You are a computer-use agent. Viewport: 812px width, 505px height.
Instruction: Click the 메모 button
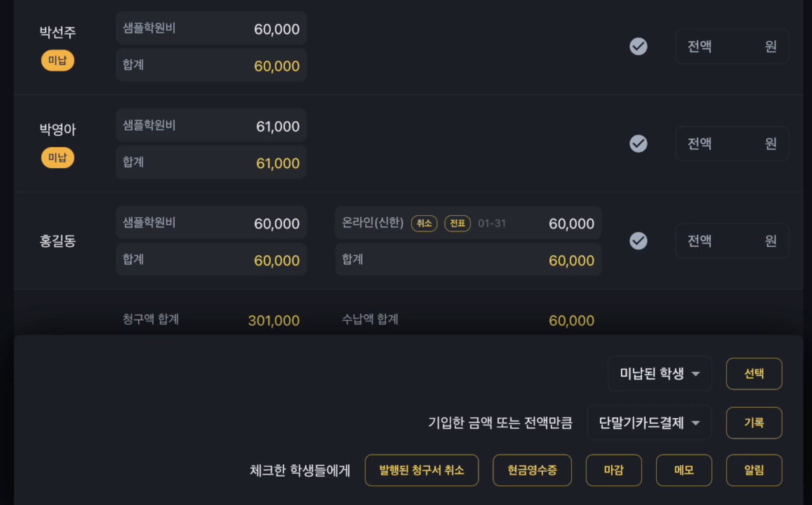[684, 470]
